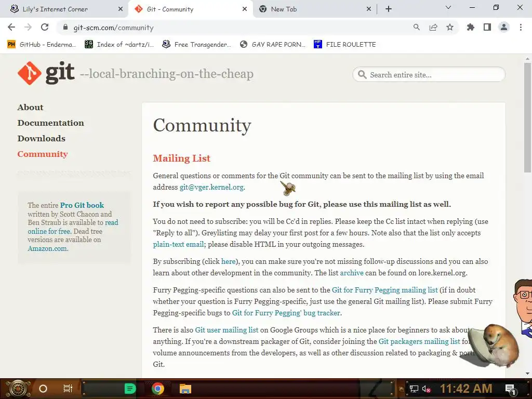Image resolution: width=532 pixels, height=399 pixels.
Task: Open the plain-text email link
Action: 178,244
